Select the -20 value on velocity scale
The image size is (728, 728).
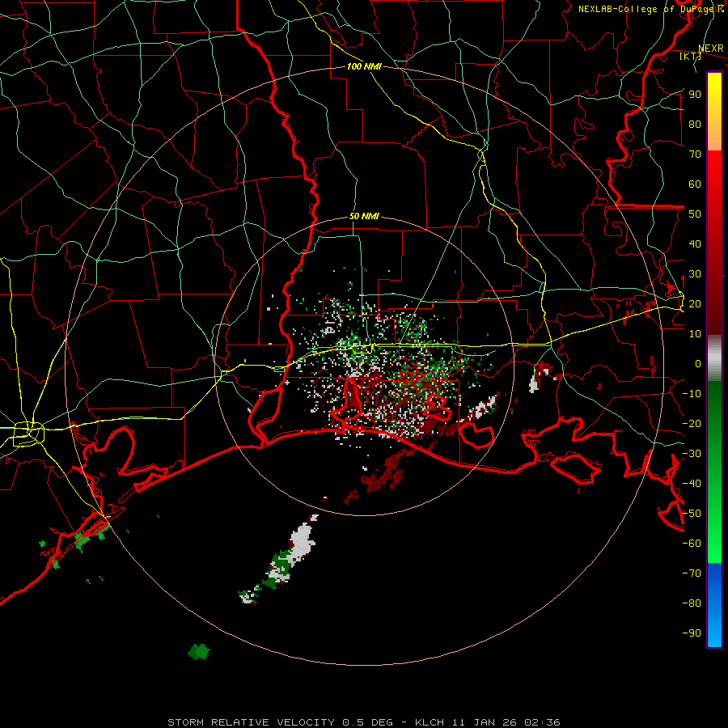tap(692, 423)
